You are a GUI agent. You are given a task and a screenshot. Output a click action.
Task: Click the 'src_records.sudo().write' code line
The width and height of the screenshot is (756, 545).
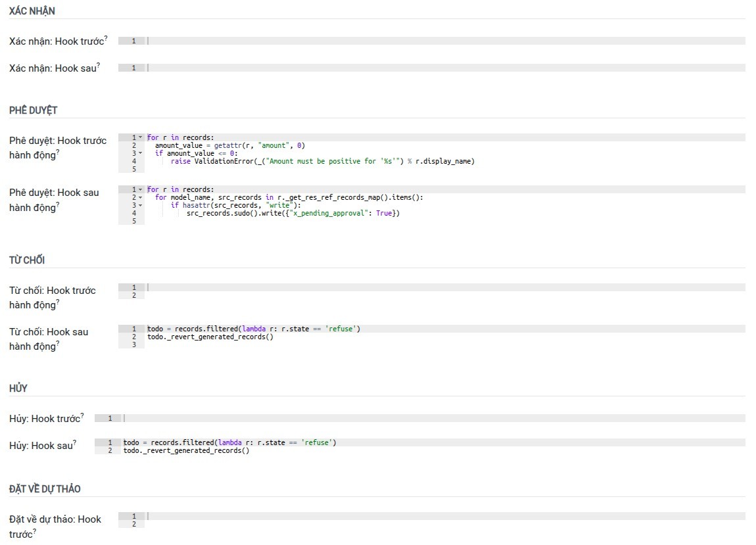coord(293,213)
